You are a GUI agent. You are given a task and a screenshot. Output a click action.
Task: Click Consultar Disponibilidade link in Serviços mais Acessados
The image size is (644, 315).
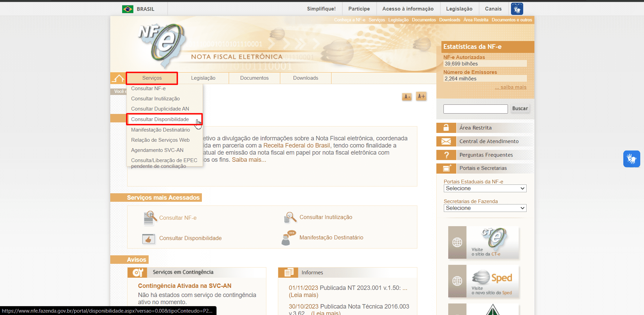click(x=190, y=238)
